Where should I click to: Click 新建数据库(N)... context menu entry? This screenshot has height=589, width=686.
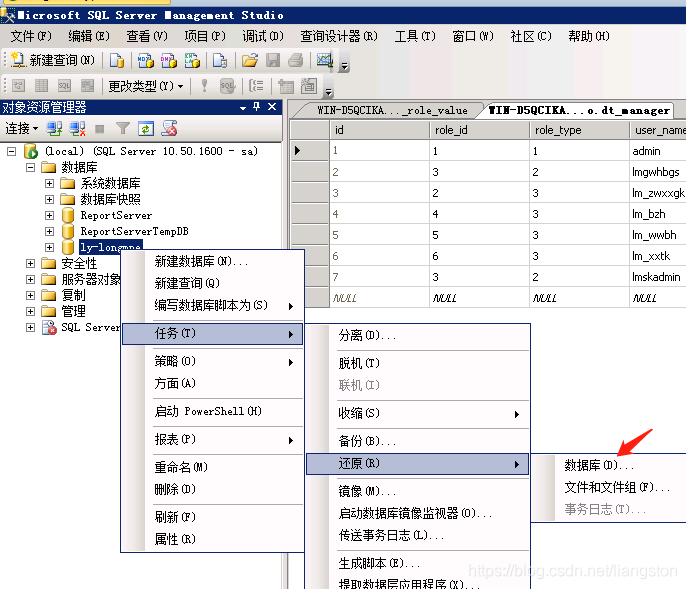tap(212, 262)
